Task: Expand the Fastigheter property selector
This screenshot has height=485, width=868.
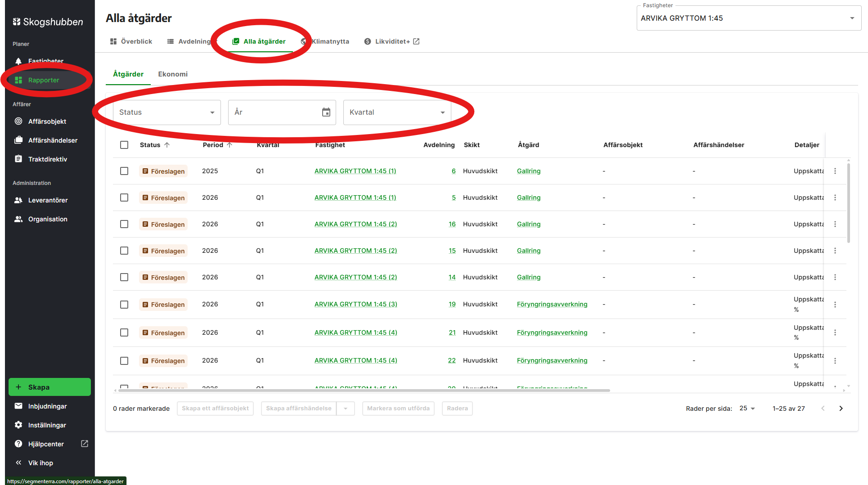Action: tap(749, 18)
